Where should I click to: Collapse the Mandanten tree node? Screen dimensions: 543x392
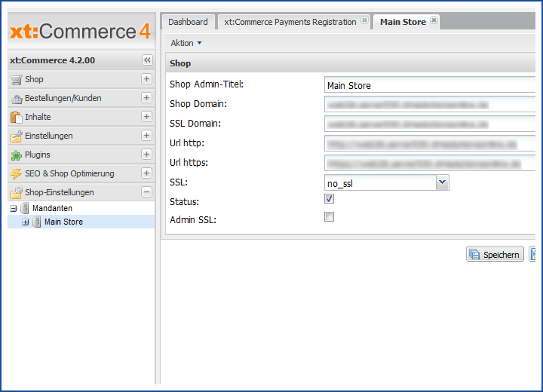[x=14, y=209]
